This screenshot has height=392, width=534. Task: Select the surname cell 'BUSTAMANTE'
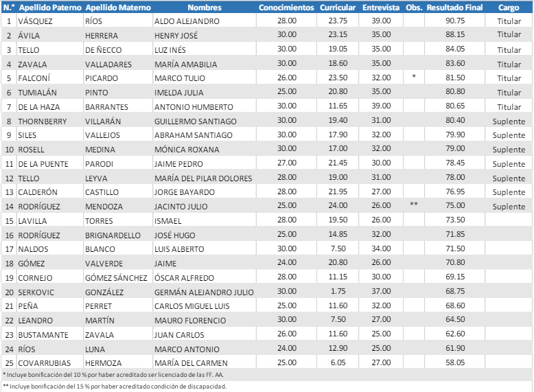pyautogui.click(x=43, y=335)
